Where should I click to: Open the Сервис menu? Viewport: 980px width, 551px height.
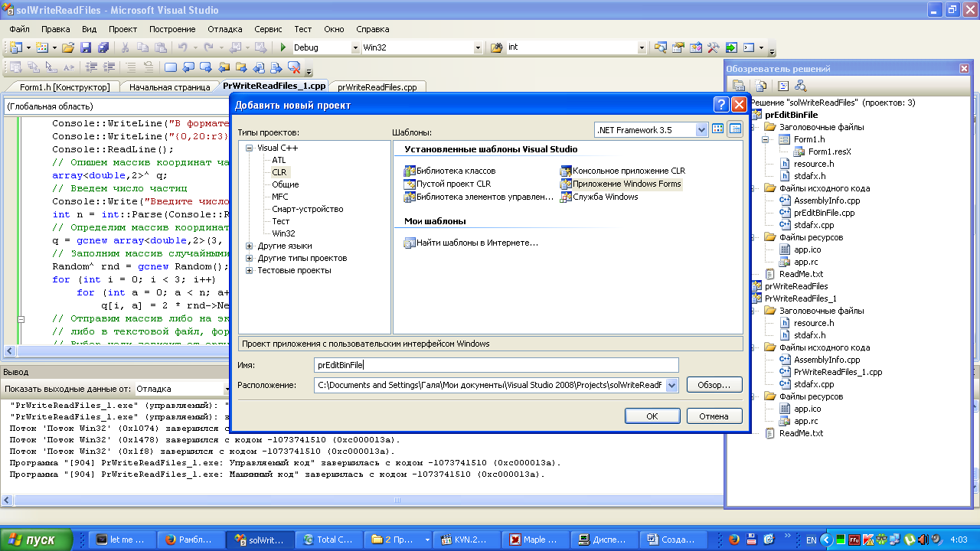268,29
